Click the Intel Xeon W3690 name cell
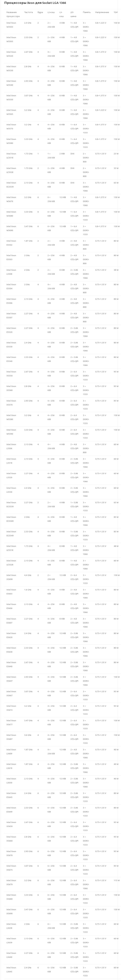The height and width of the screenshot is (980, 121). (x=11, y=228)
